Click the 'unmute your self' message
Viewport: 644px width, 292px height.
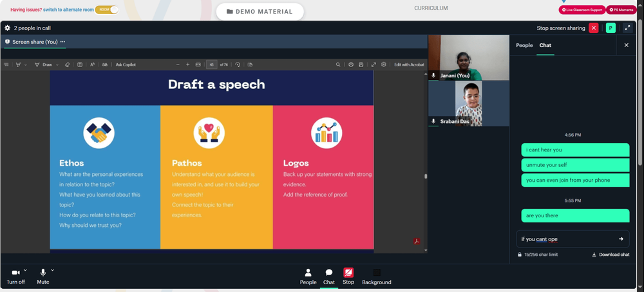(575, 165)
